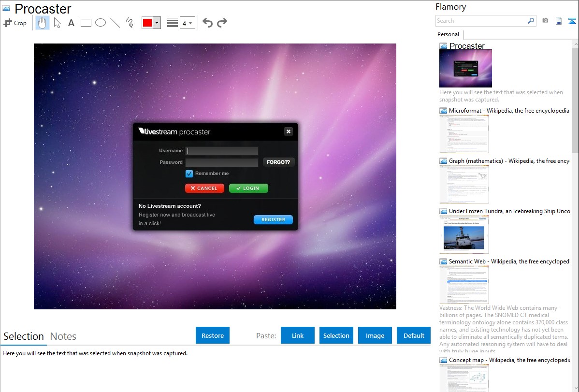Select the arrow pointer tool
The height and width of the screenshot is (392, 579).
tap(57, 23)
